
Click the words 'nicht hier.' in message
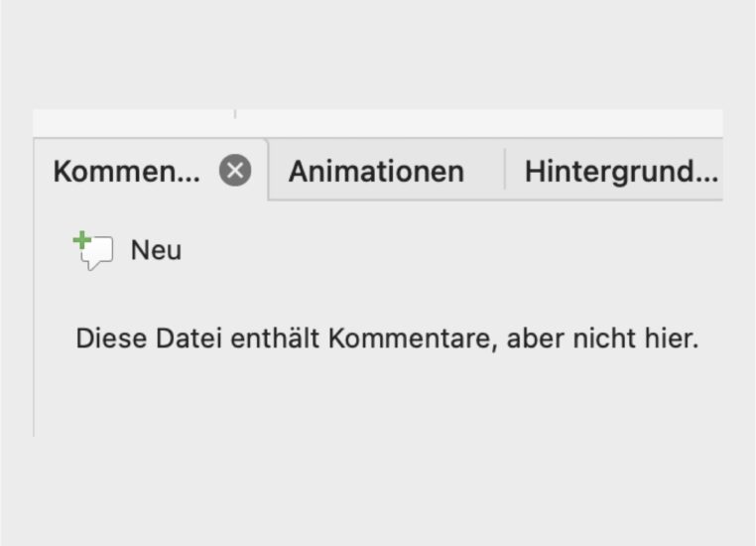636,339
